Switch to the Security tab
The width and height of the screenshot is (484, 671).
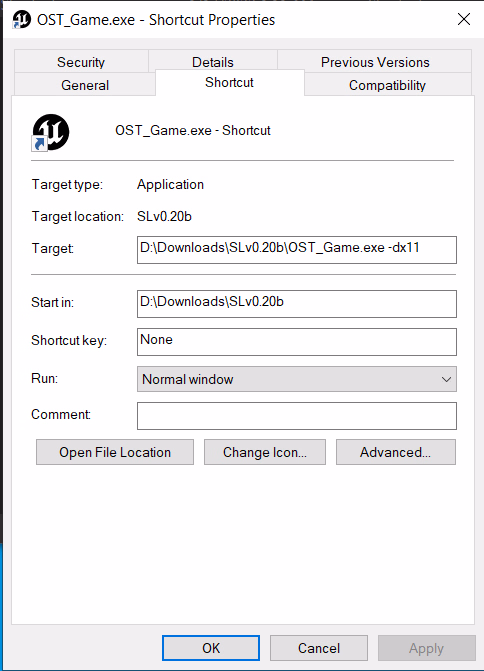click(x=81, y=62)
